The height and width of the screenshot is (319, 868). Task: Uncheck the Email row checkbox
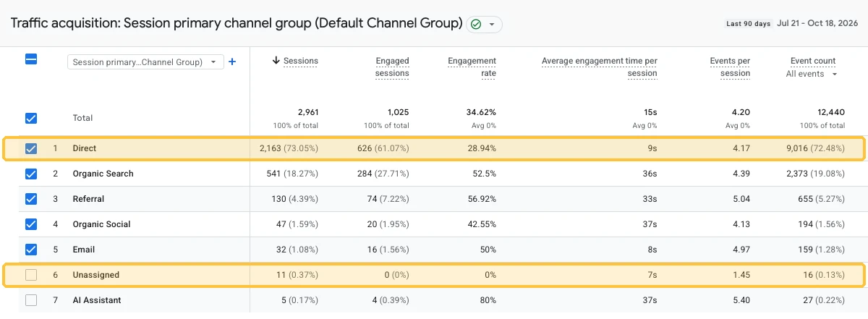click(x=31, y=250)
